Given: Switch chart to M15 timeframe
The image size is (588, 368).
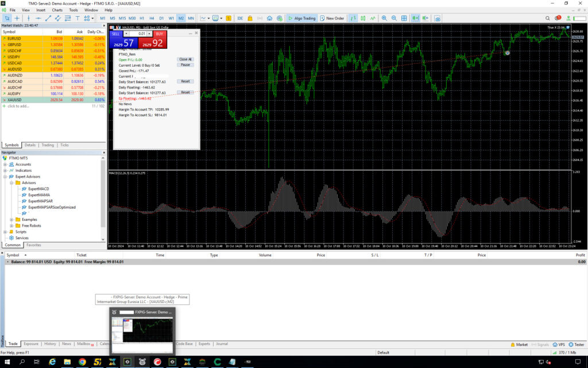Looking at the screenshot, I should pos(122,18).
